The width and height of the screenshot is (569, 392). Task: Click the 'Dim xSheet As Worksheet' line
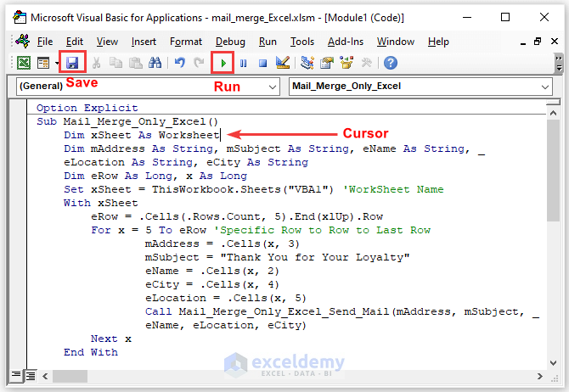coord(142,135)
